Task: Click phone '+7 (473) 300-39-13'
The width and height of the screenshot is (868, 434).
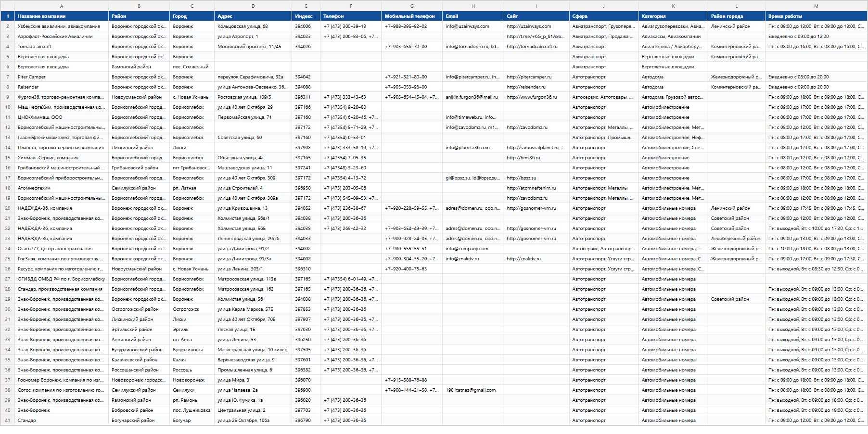Action: 351,26
